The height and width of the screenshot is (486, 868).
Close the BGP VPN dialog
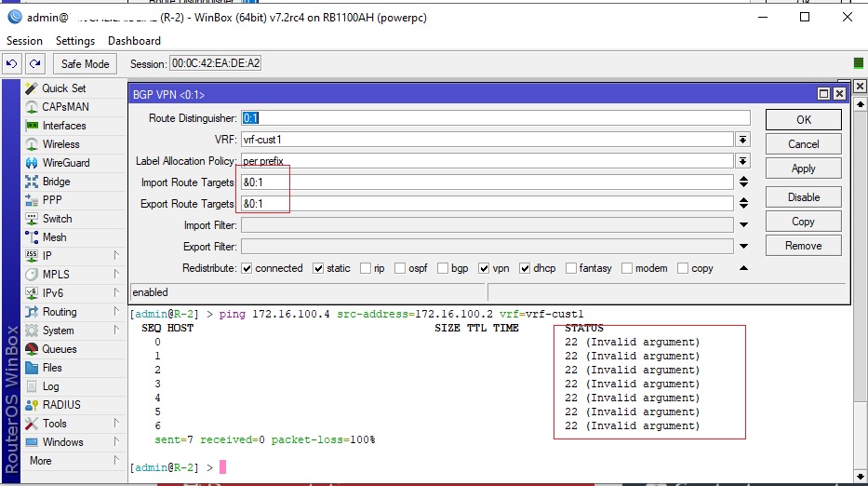(x=840, y=94)
